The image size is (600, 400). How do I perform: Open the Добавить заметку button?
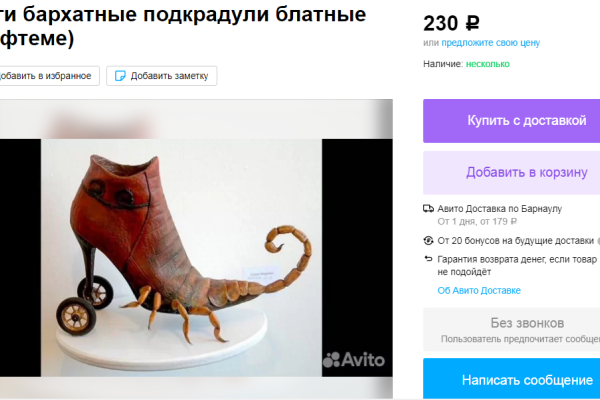pyautogui.click(x=161, y=76)
